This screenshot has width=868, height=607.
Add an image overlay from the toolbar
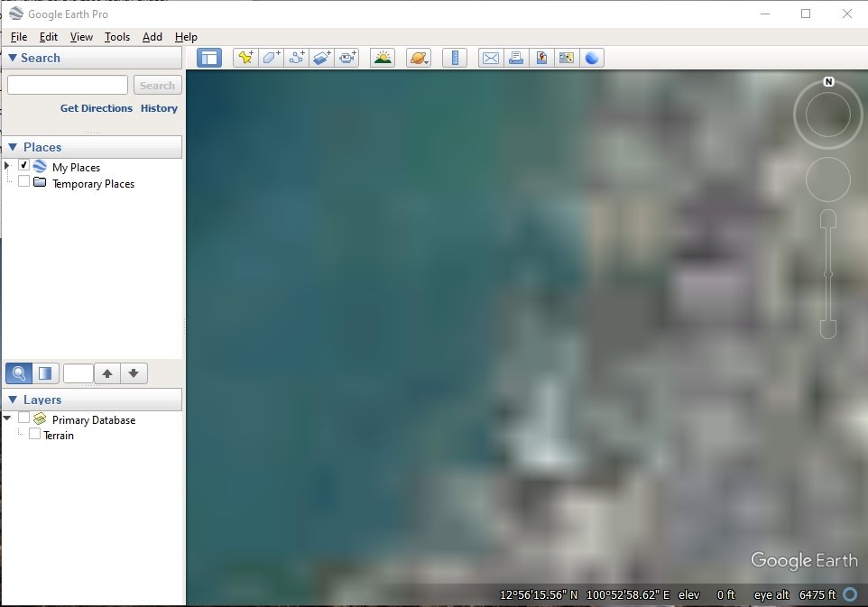321,58
